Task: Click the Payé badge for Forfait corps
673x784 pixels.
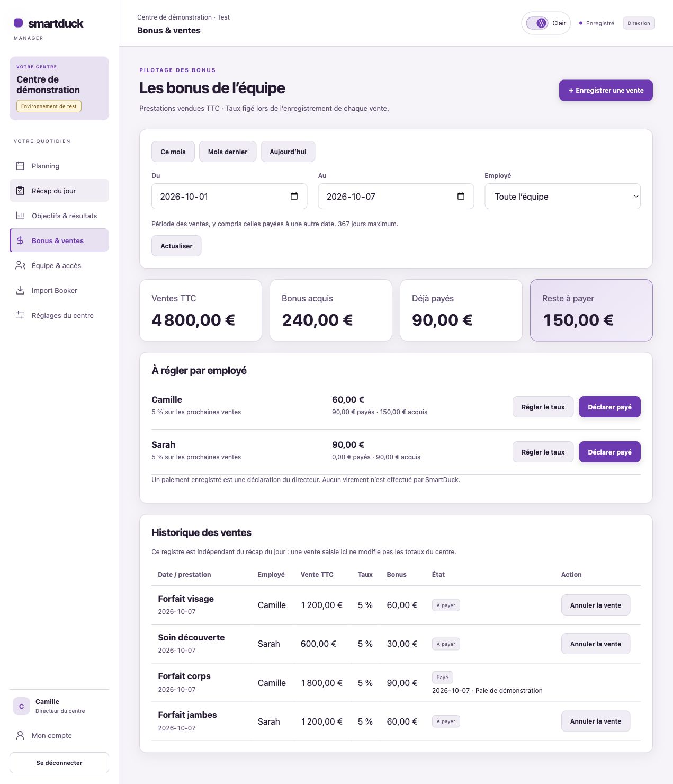Action: [x=443, y=677]
